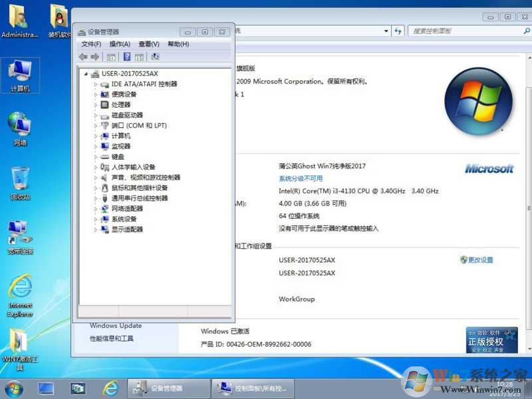Open the Help toolbar icon with question mark

127,57
